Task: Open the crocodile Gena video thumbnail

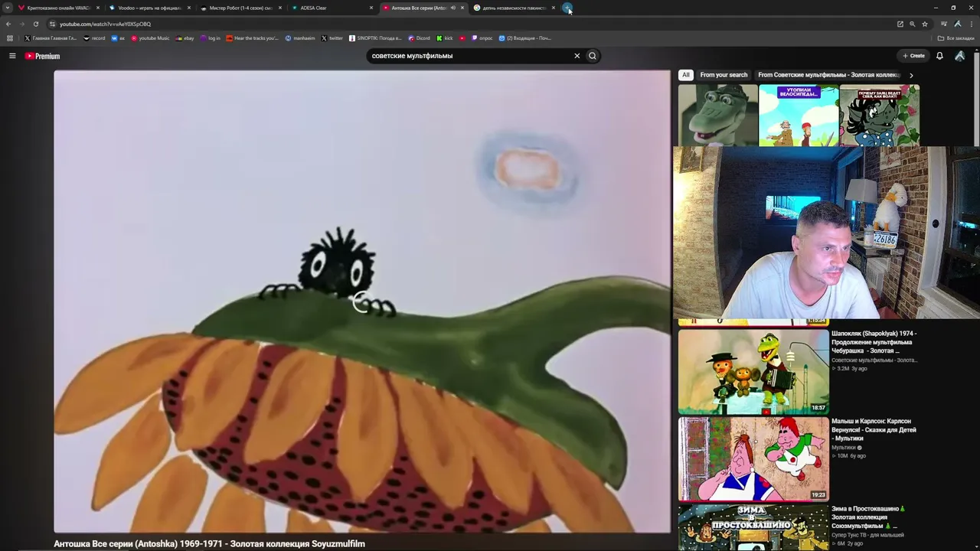Action: click(718, 115)
